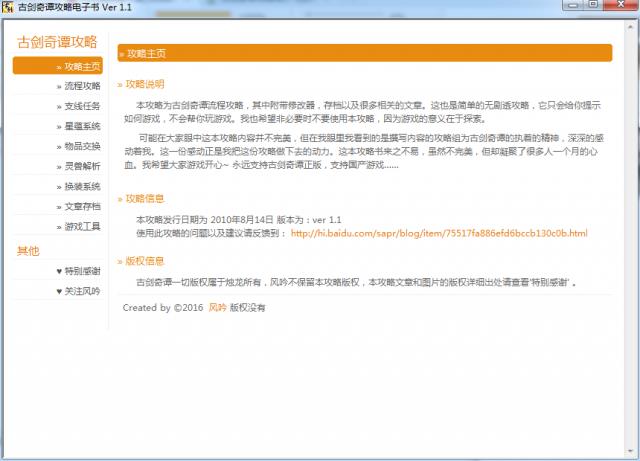The image size is (640, 461).
Task: Click the orange 攻略主页 banner header
Action: click(x=365, y=53)
